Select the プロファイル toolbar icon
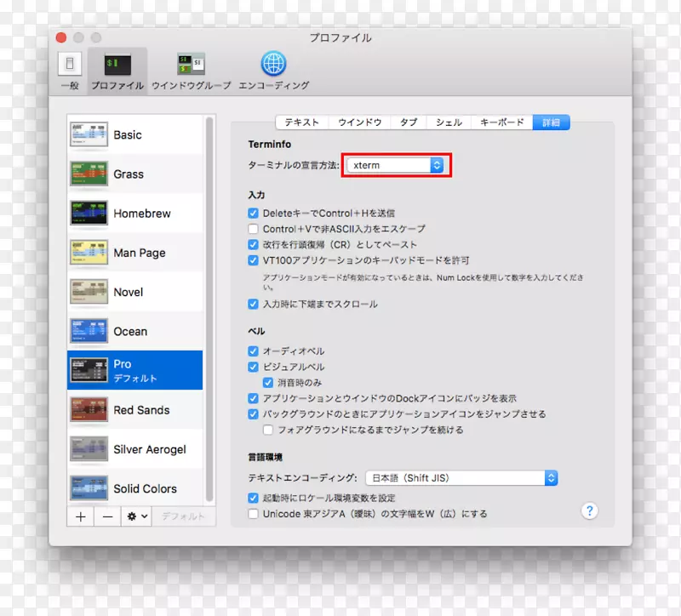The height and width of the screenshot is (616, 681). coord(117,70)
